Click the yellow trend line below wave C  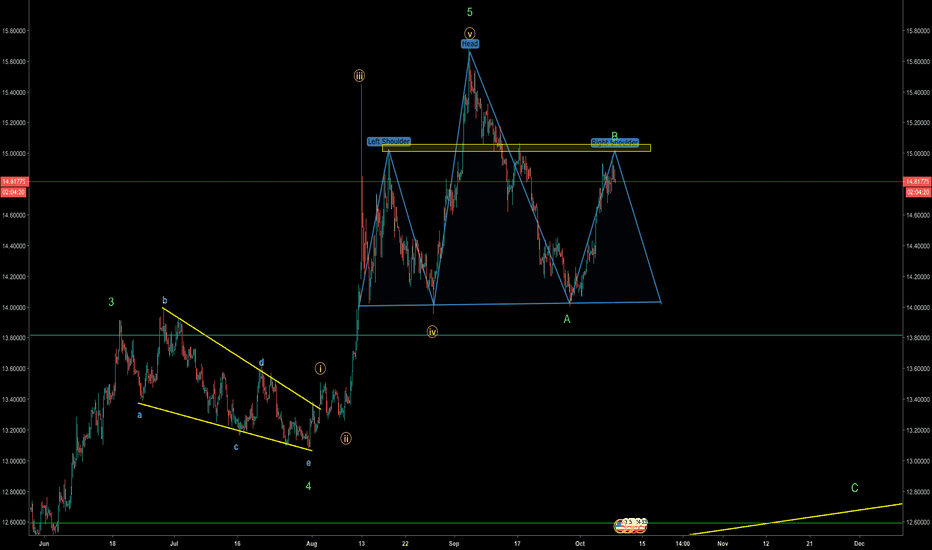tap(796, 519)
